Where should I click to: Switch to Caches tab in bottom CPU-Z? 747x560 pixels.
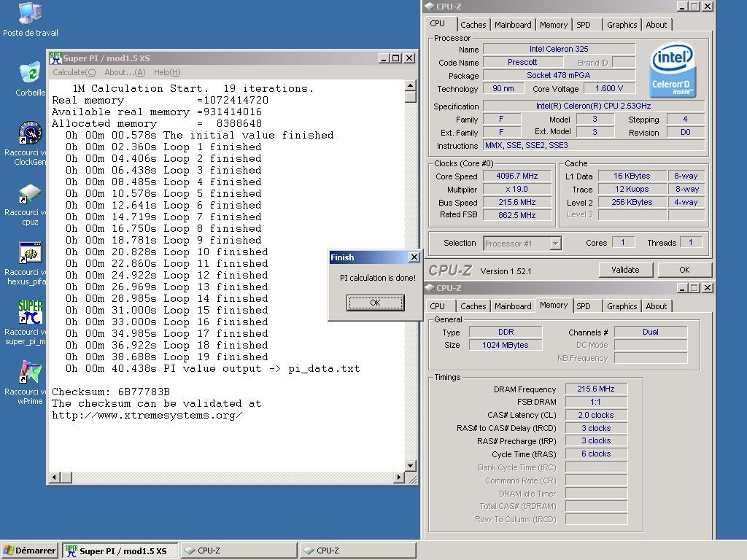pos(473,306)
